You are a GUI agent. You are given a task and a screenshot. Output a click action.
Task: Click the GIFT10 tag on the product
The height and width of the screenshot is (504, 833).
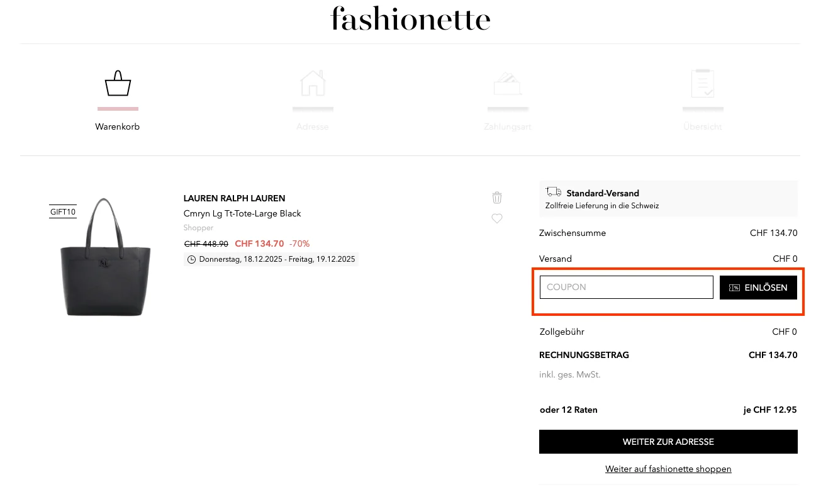(x=62, y=212)
